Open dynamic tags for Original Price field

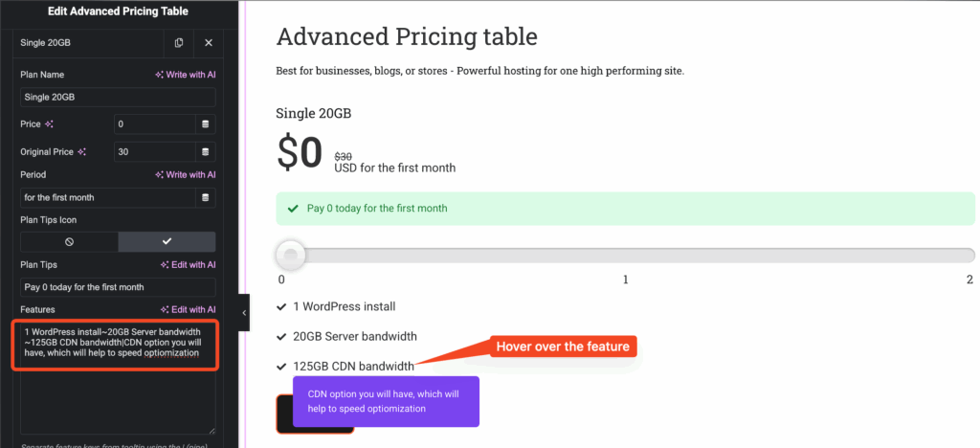tap(205, 151)
